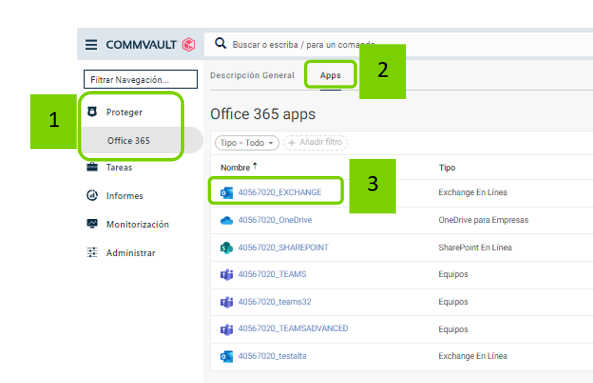Switch to the Apps tab
This screenshot has height=383, width=593.
point(330,75)
